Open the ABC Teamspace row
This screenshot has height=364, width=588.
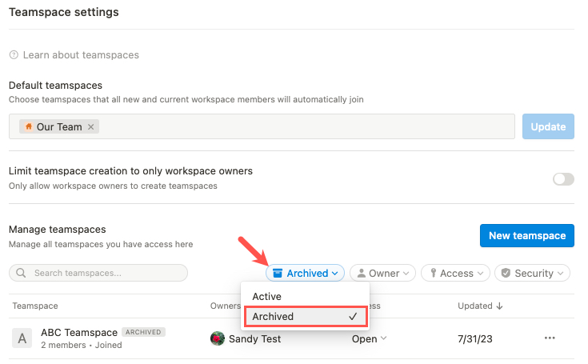291,338
